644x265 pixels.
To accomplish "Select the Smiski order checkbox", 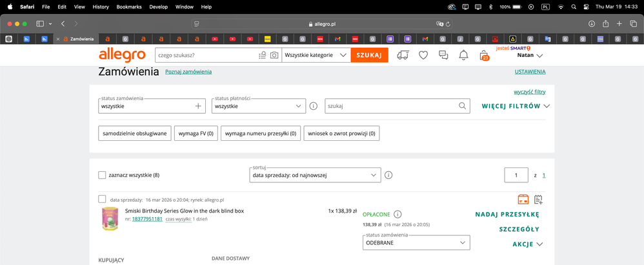I will [x=102, y=200].
